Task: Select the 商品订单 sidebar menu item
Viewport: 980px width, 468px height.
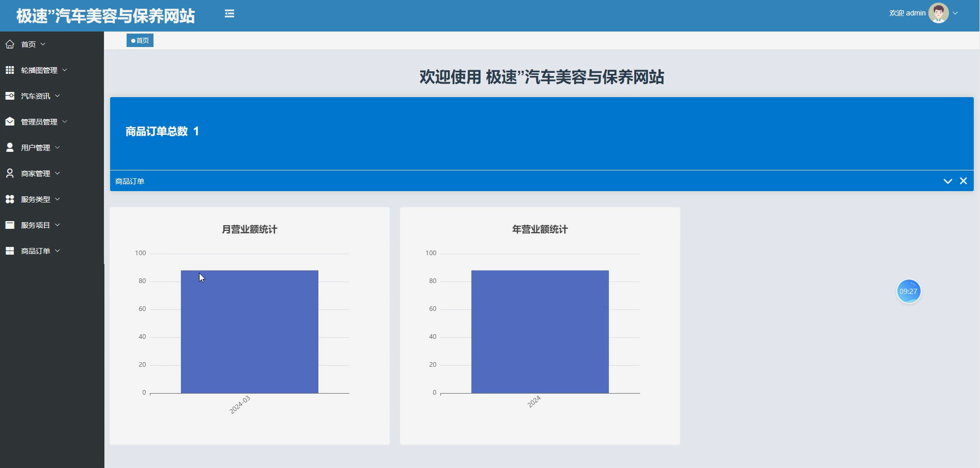Action: tap(35, 251)
